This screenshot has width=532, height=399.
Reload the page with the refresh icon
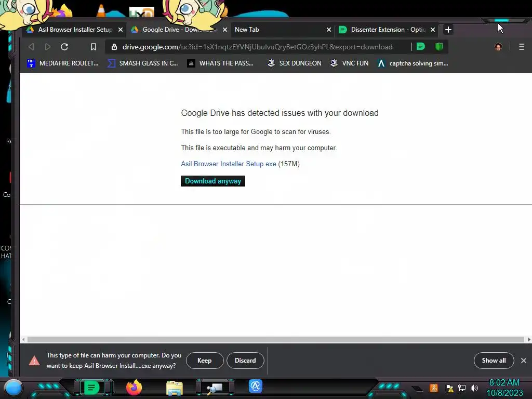64,47
